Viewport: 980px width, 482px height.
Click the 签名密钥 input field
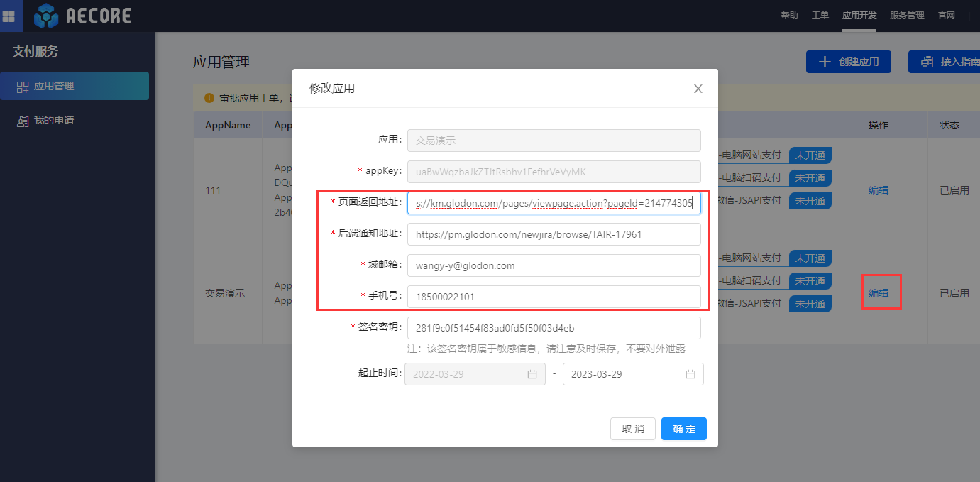(x=554, y=328)
